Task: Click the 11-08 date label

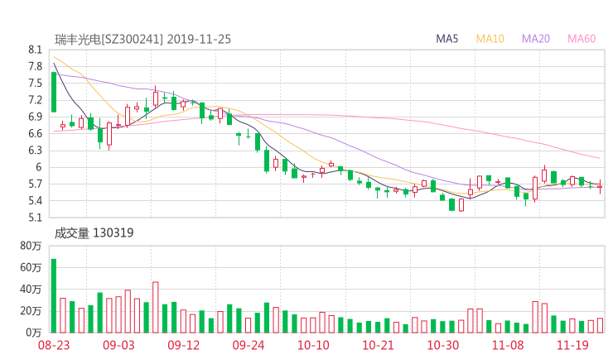Action: pos(508,345)
